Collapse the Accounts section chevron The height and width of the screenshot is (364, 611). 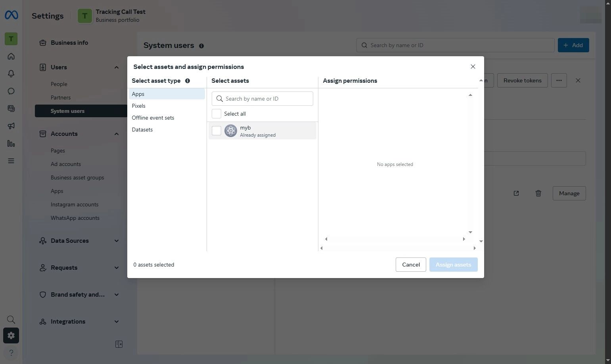[117, 134]
